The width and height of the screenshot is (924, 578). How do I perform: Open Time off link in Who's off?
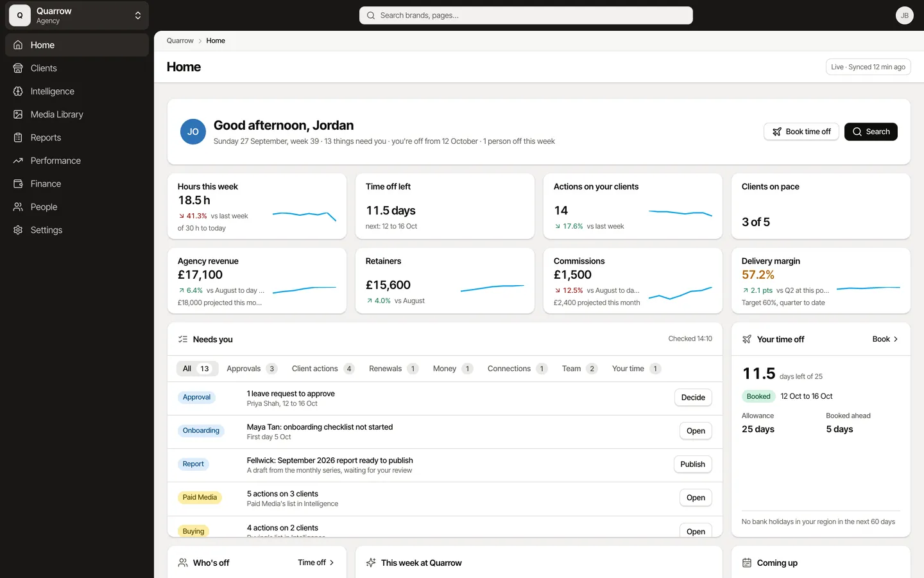(316, 563)
